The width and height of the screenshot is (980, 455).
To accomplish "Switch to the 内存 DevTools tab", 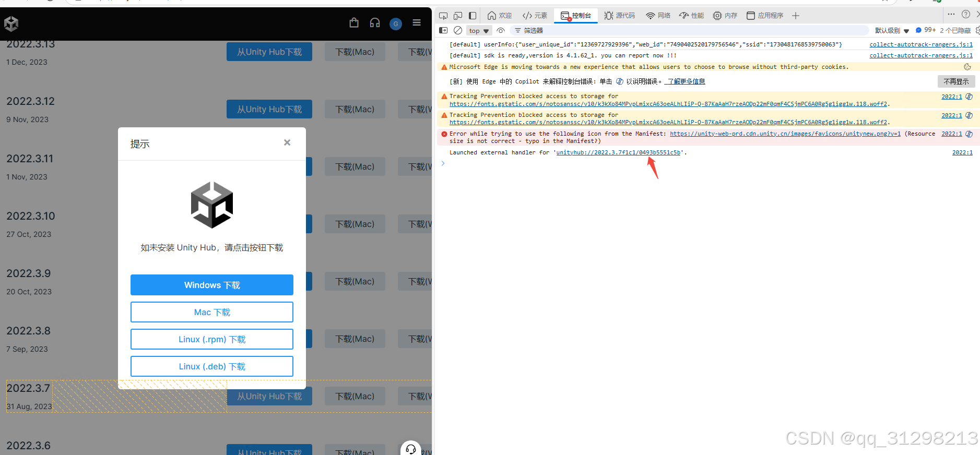I will tap(725, 16).
